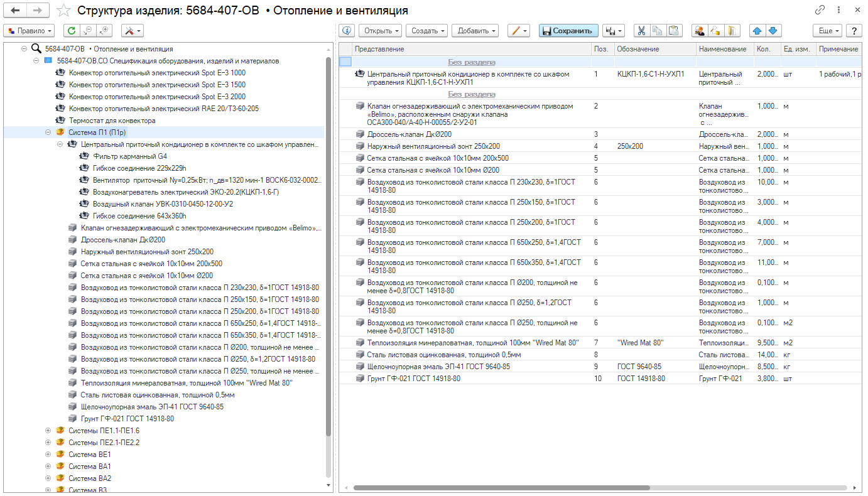This screenshot has width=868, height=496.
Task: Open the Создать dropdown menu
Action: coord(426,31)
